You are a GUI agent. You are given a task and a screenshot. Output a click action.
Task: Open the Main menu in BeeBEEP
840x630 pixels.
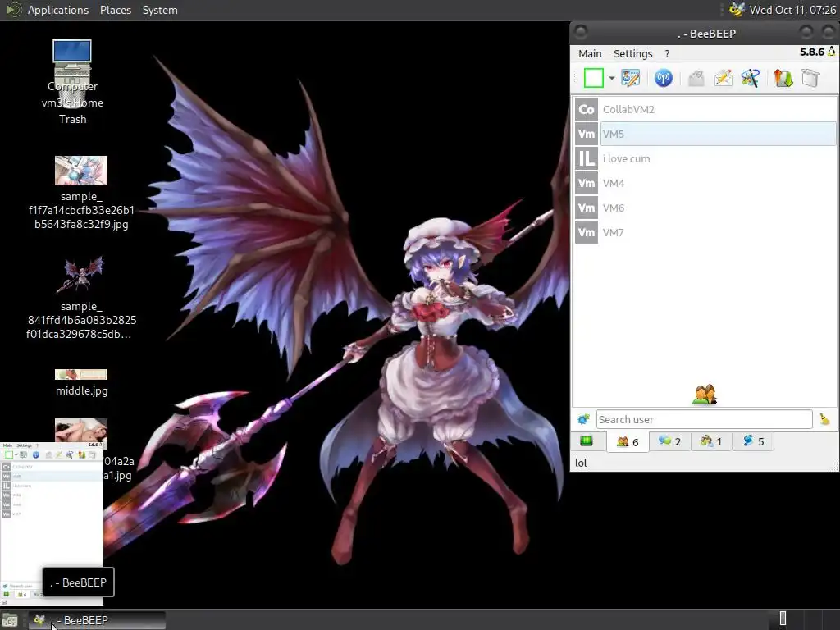pos(590,53)
